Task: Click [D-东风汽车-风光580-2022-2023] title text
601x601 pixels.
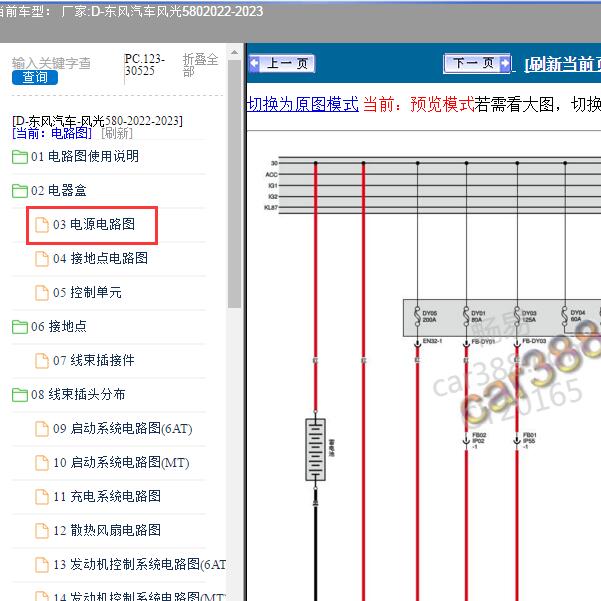Action: pos(97,121)
